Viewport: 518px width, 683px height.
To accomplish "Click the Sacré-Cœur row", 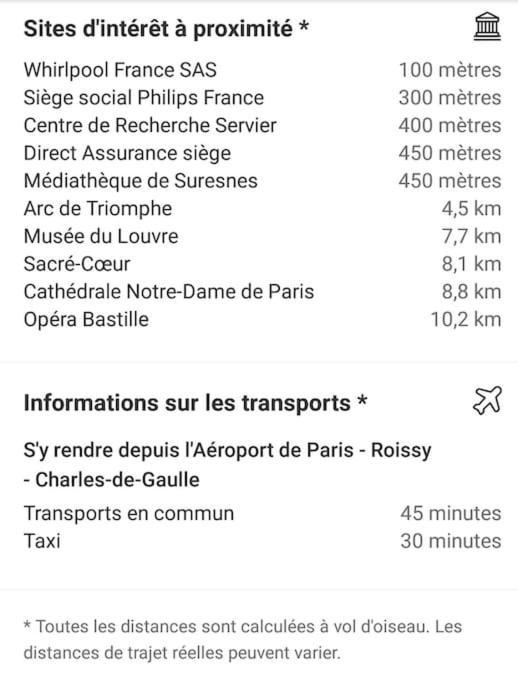I will [262, 264].
